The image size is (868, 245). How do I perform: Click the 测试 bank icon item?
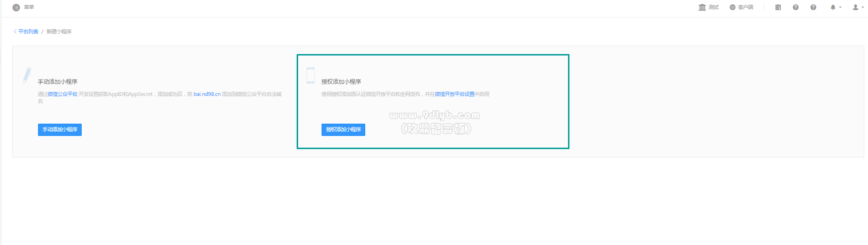(708, 8)
